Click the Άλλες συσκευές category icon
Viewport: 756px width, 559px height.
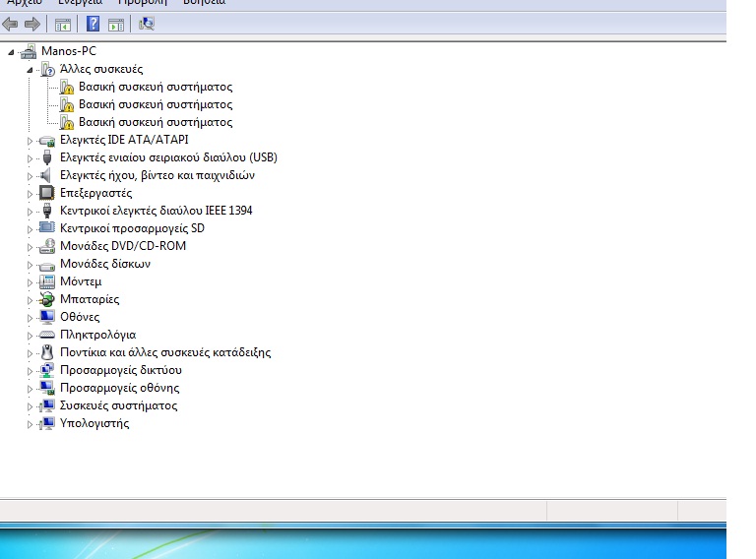coord(47,69)
